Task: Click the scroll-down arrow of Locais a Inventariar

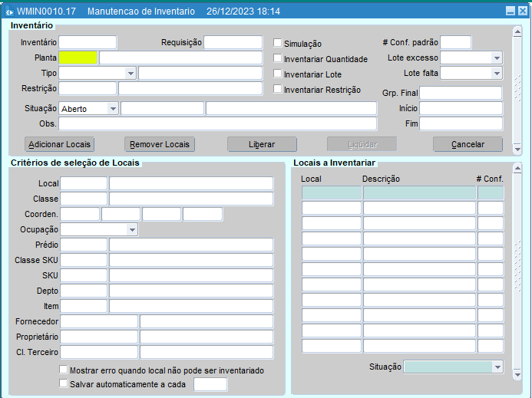Action: tap(517, 376)
